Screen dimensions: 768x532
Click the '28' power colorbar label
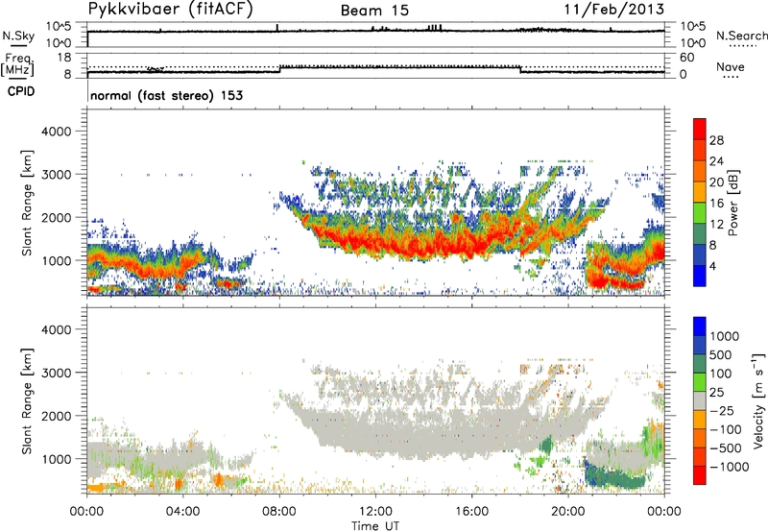click(x=716, y=140)
